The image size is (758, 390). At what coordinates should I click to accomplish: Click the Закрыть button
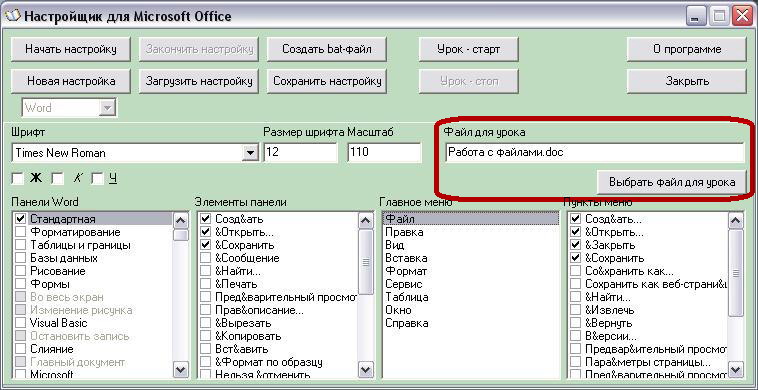[686, 81]
